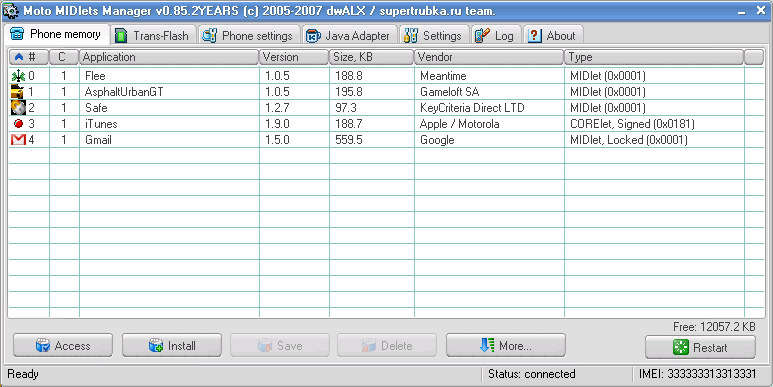
Task: Sort by Application column header
Action: (x=169, y=57)
